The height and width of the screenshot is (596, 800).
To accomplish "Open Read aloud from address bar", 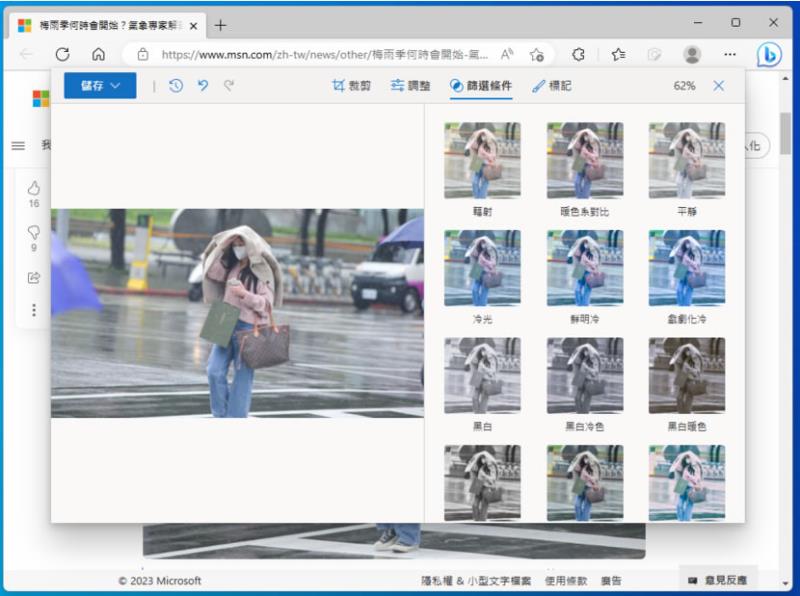I will 507,54.
